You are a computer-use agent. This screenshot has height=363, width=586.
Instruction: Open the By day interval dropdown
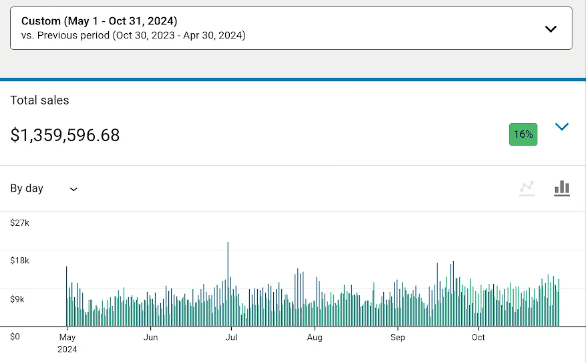click(x=44, y=188)
